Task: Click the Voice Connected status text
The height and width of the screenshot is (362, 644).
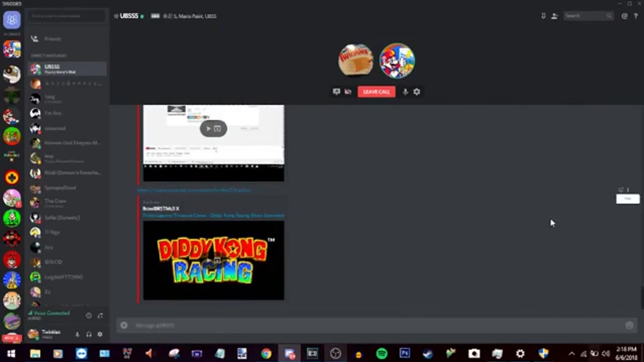Action: (51, 313)
